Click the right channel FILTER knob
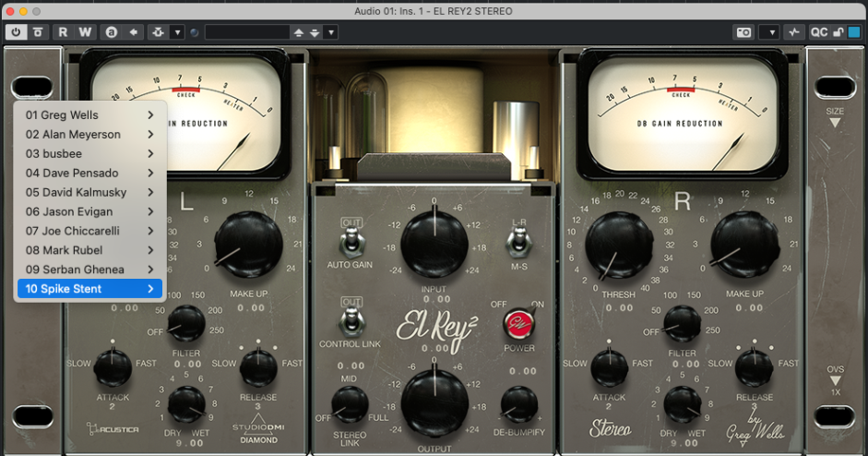Viewport: 868px width, 456px height. [x=682, y=324]
